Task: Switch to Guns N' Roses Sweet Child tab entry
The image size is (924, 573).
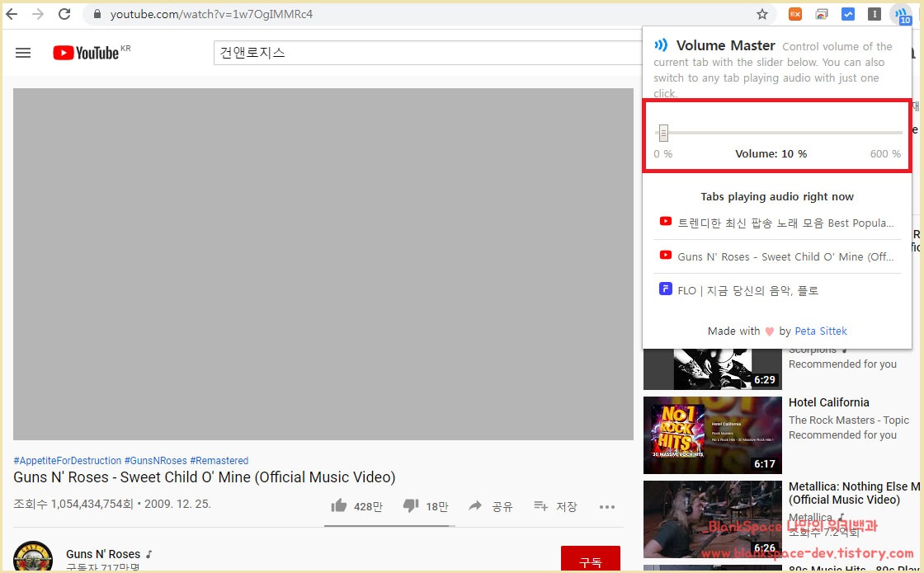Action: click(777, 256)
